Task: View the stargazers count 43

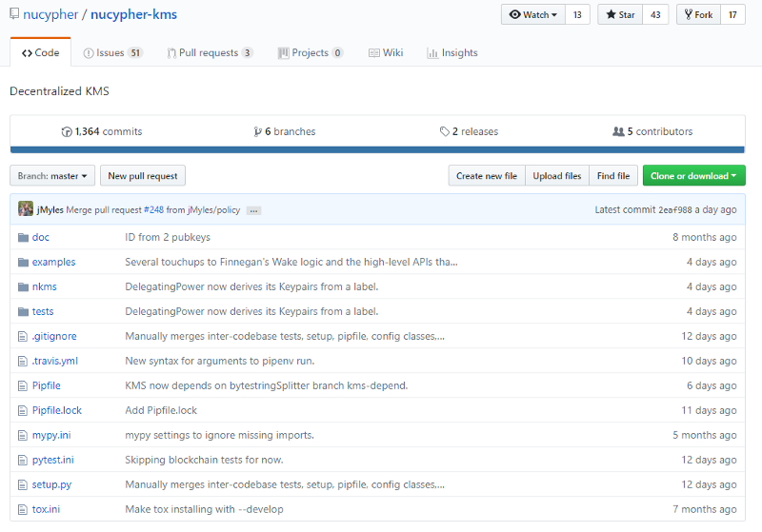Action: click(655, 14)
